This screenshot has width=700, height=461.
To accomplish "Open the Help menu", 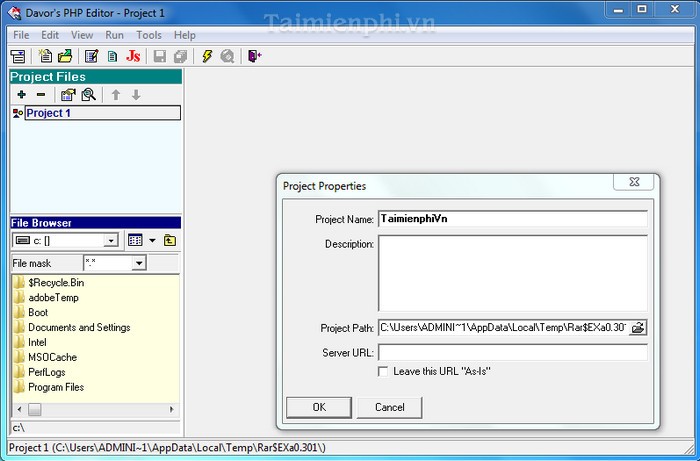I will [x=185, y=35].
